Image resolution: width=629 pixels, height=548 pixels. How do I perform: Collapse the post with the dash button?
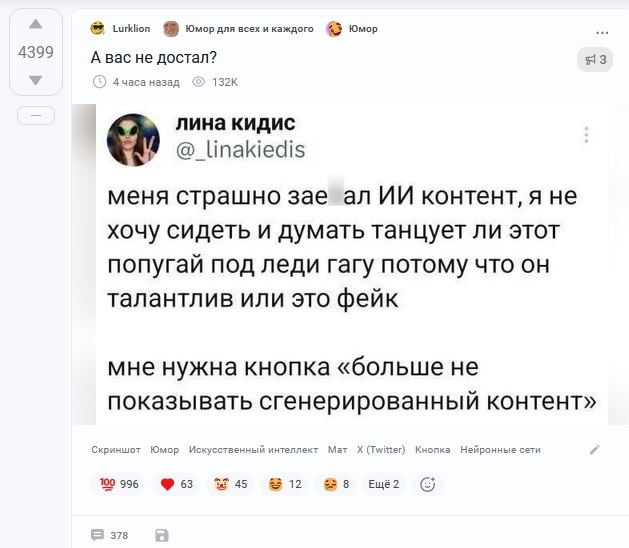(x=36, y=116)
